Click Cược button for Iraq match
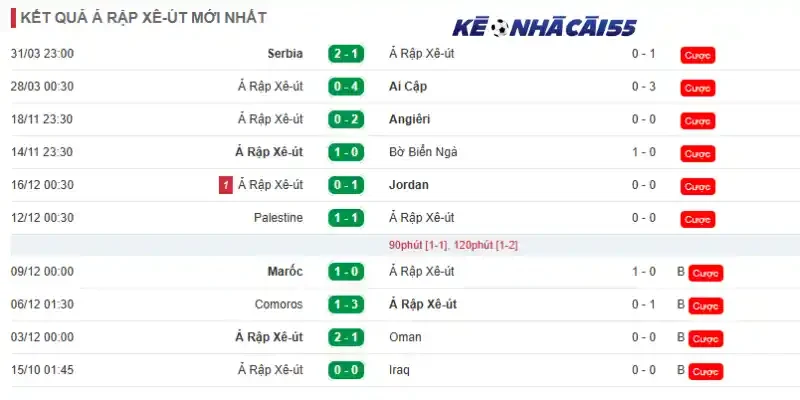Image resolution: width=800 pixels, height=400 pixels. point(706,371)
